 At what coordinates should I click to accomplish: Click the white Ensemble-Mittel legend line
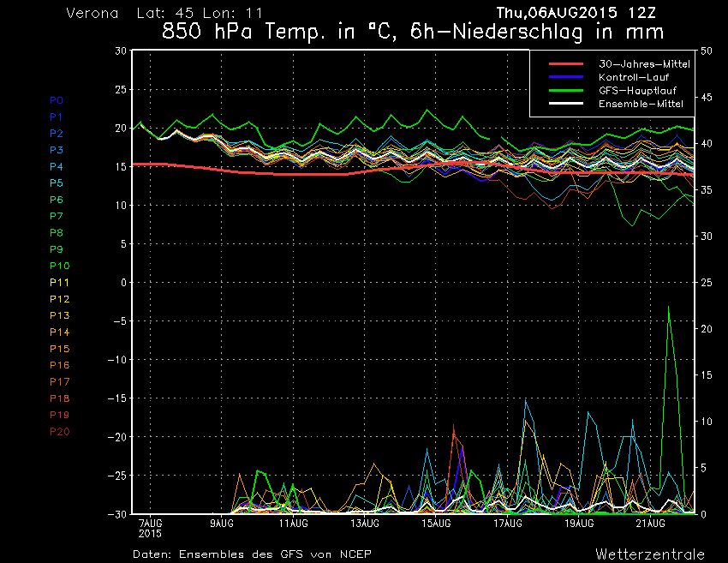[x=566, y=103]
